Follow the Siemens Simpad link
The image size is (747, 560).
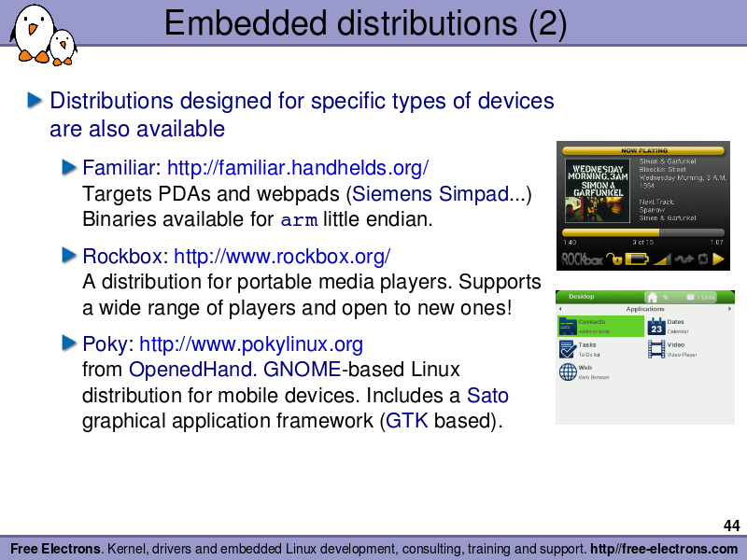[430, 194]
